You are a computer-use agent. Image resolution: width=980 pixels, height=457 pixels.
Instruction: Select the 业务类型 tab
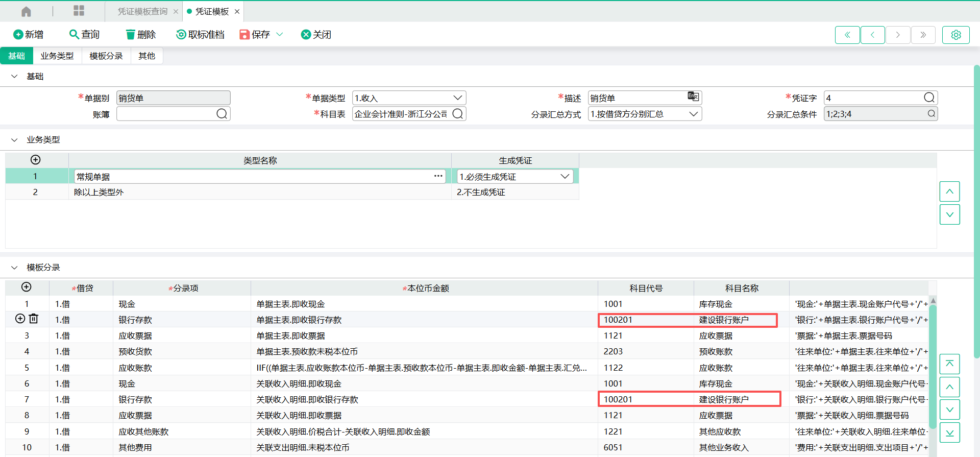pyautogui.click(x=57, y=56)
